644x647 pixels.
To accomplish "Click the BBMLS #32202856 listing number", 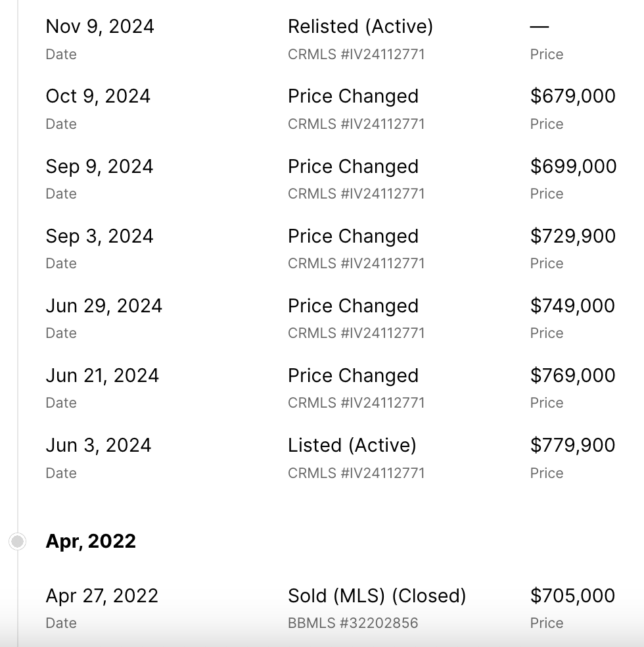I will (x=353, y=623).
